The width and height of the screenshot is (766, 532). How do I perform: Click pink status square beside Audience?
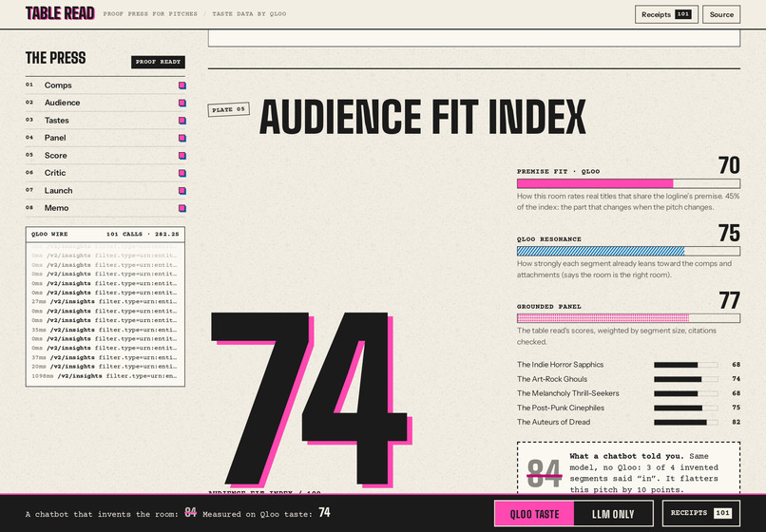[182, 104]
